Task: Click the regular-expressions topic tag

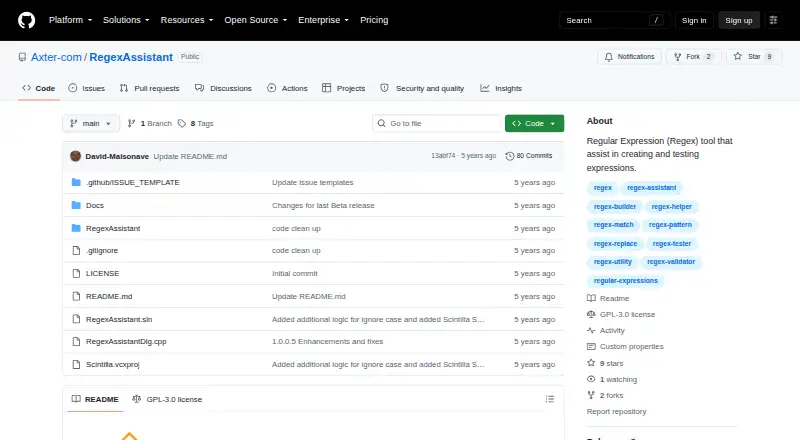Action: point(626,281)
